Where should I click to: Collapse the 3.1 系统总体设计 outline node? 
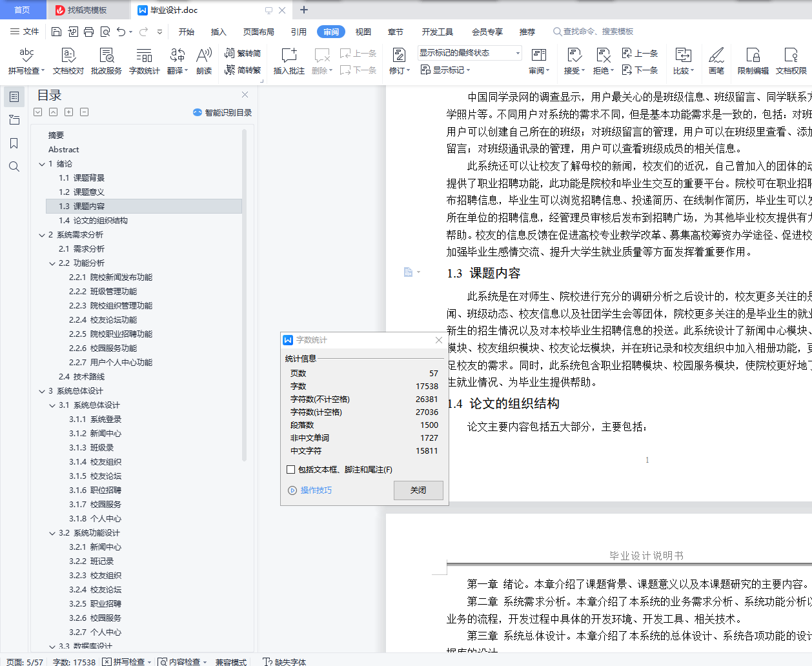[x=52, y=405]
